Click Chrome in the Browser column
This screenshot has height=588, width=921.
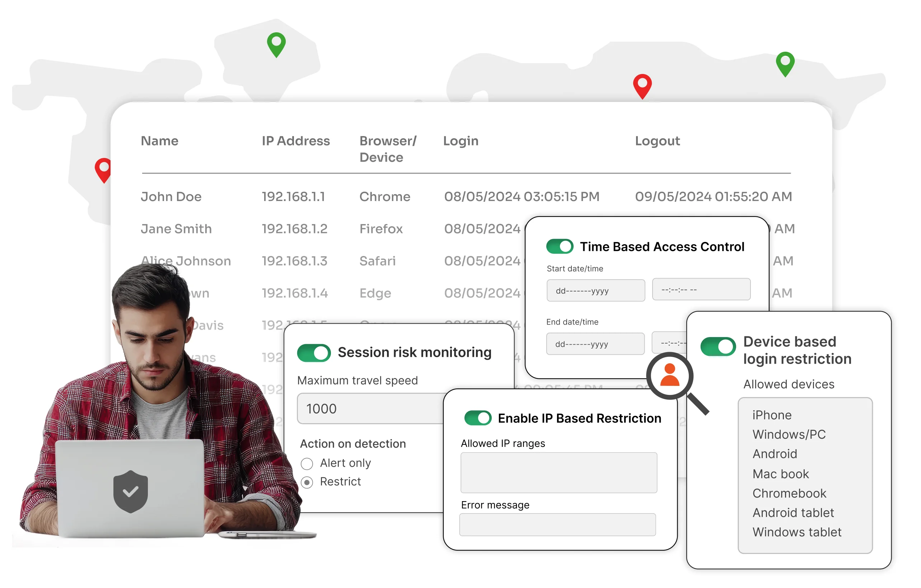(x=385, y=197)
